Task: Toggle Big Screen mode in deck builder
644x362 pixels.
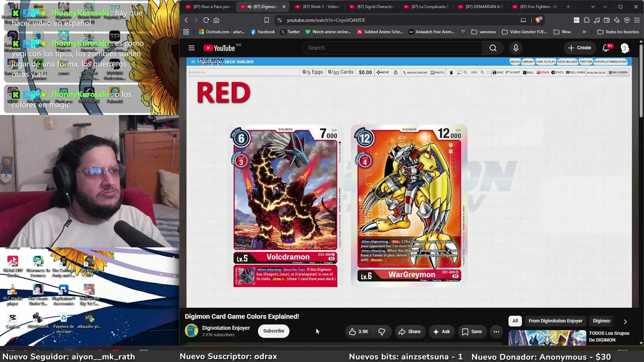Action: pyautogui.click(x=618, y=72)
